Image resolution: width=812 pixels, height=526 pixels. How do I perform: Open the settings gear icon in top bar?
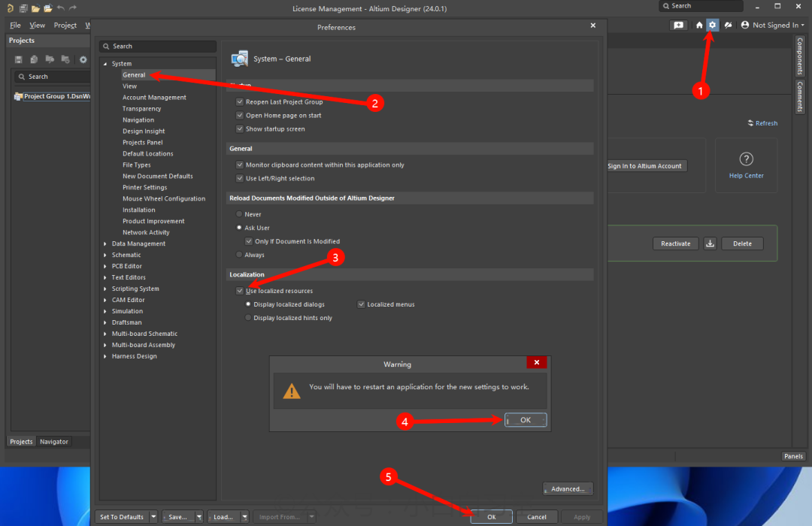(713, 25)
